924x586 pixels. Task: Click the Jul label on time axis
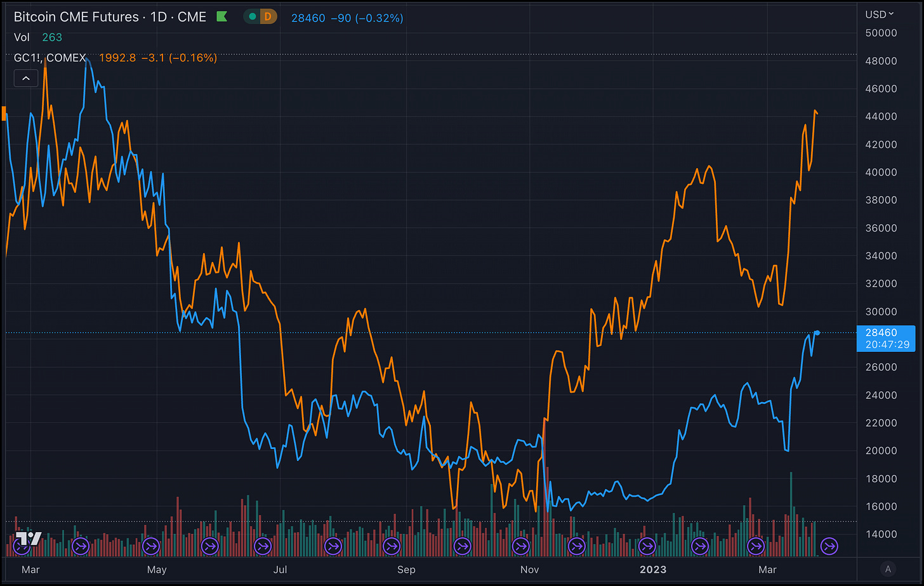coord(280,570)
